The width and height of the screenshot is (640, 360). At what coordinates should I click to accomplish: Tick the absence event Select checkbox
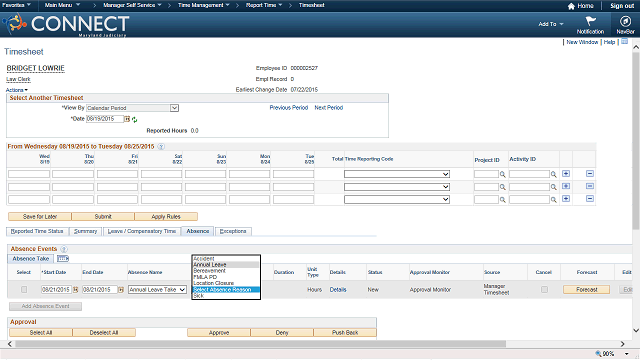(x=24, y=289)
